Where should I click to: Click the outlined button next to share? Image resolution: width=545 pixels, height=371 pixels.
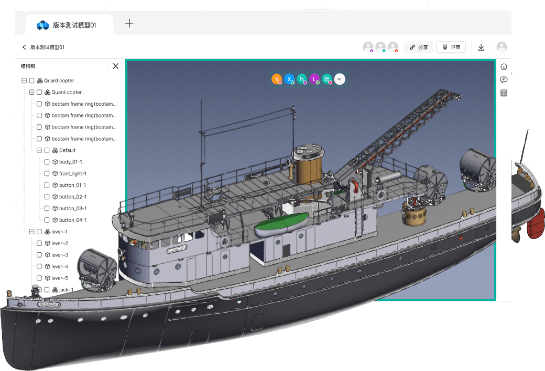pos(451,47)
